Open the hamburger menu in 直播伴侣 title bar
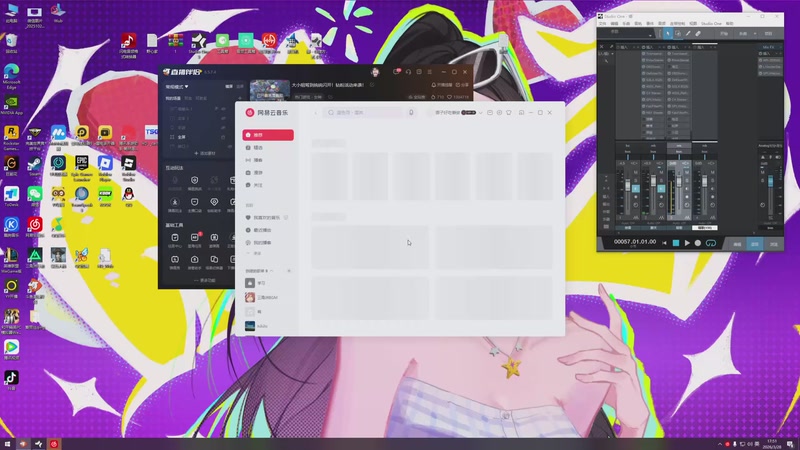The image size is (800, 450). click(430, 72)
